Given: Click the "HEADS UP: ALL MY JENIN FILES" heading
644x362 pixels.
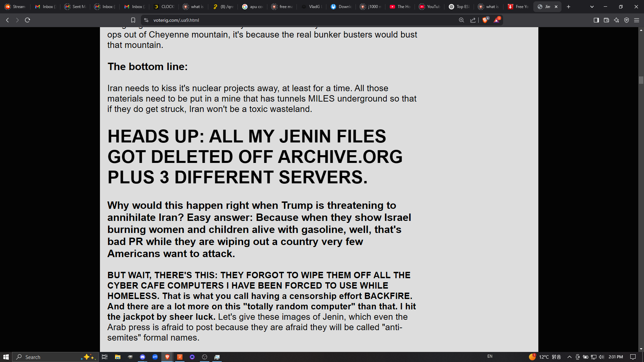Looking at the screenshot, I should click(247, 136).
